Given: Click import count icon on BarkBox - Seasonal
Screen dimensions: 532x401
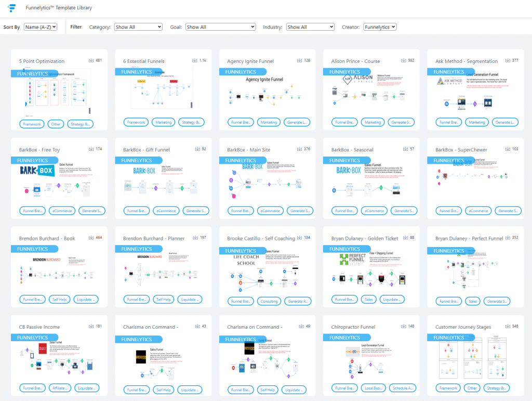Looking at the screenshot, I should pyautogui.click(x=405, y=149).
